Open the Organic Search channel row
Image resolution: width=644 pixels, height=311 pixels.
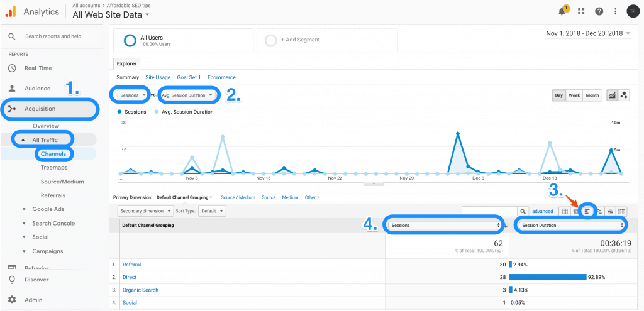point(140,290)
